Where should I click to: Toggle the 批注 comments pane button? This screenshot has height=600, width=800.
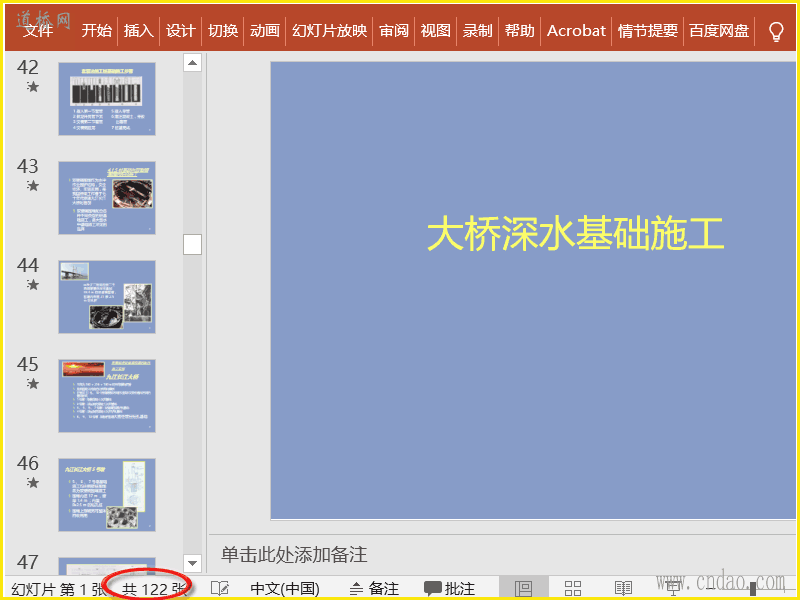(x=449, y=589)
